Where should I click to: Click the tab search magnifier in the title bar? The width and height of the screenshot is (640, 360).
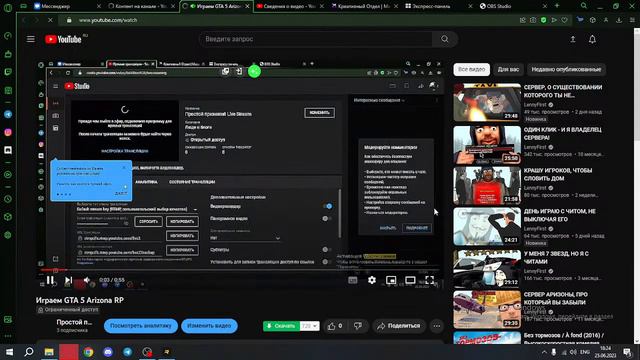pyautogui.click(x=584, y=6)
